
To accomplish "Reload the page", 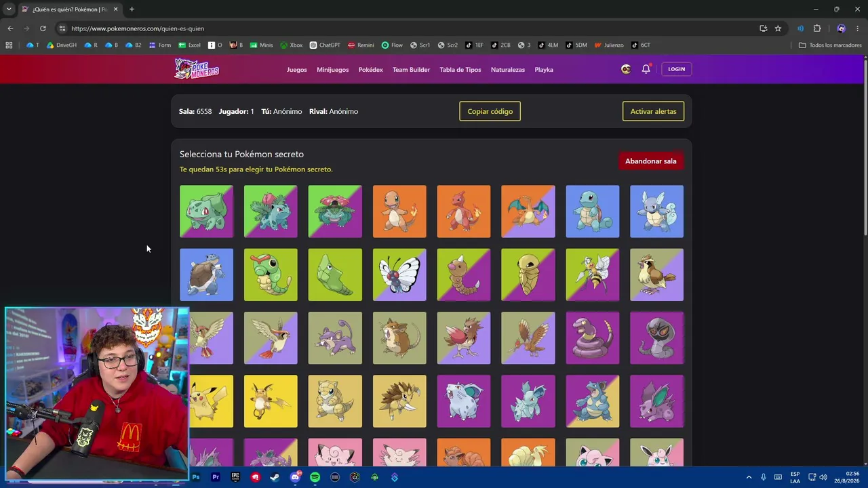I will [x=43, y=28].
